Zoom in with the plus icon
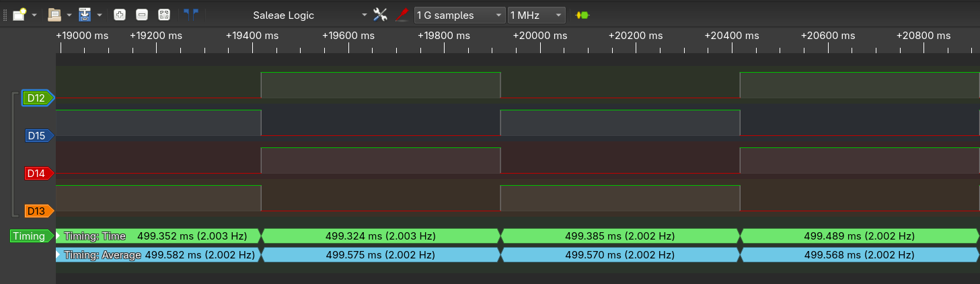The image size is (980, 284). pos(120,14)
